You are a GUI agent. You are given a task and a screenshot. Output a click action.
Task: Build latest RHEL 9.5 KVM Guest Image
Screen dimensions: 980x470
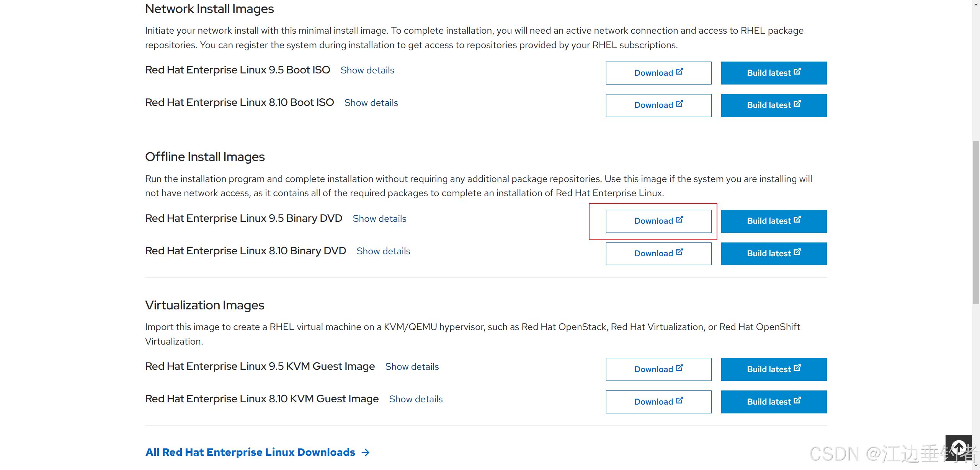point(774,369)
